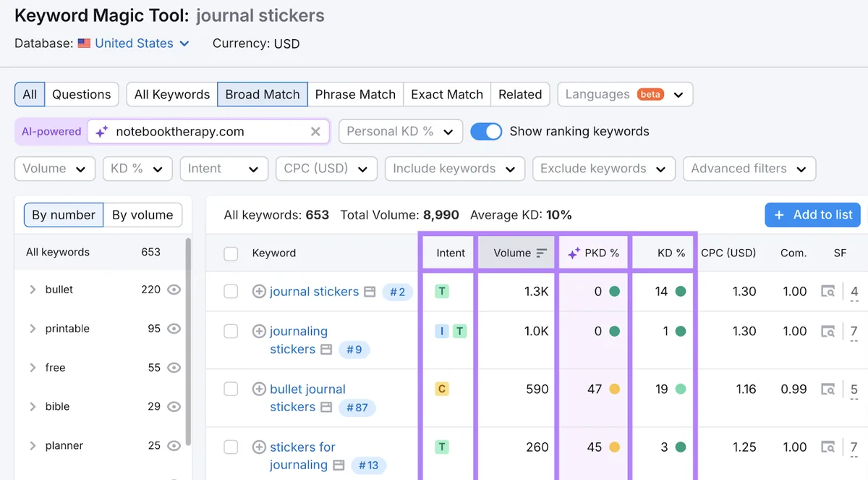This screenshot has width=868, height=480.
Task: Click the notebooktherapy.com domain input field
Action: pyautogui.click(x=208, y=132)
